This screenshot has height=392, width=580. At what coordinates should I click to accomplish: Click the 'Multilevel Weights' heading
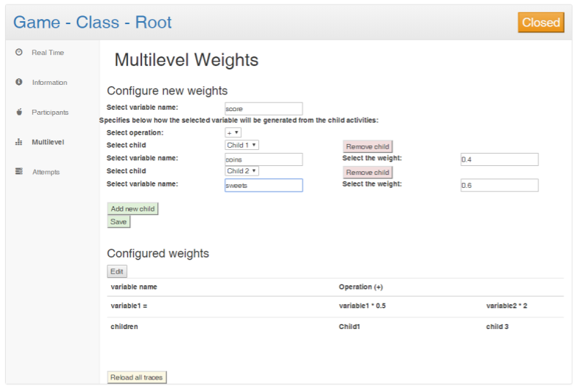tap(187, 60)
